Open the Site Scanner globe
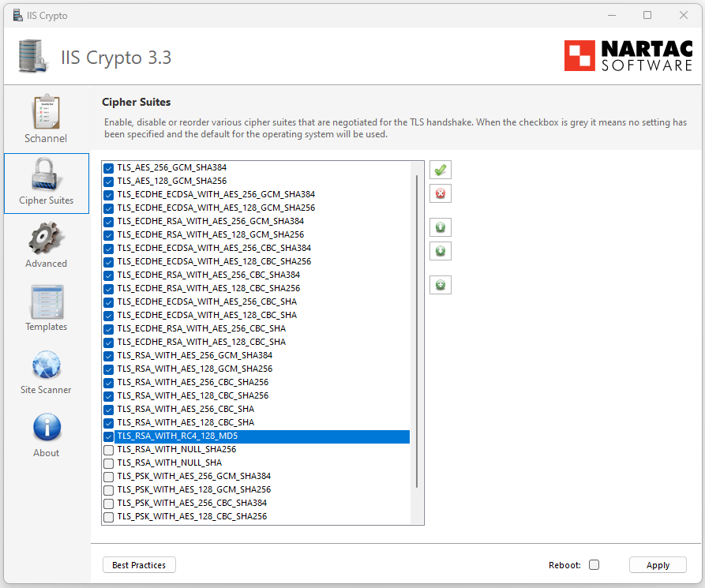 46,372
